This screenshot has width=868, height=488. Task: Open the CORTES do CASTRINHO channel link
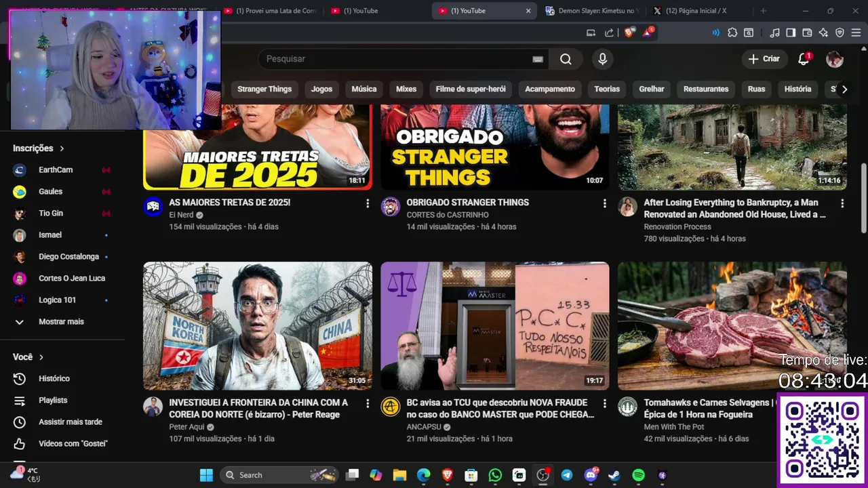click(x=448, y=215)
